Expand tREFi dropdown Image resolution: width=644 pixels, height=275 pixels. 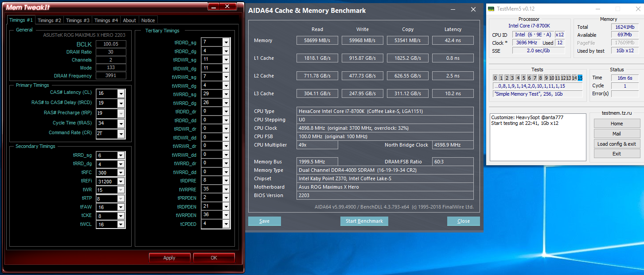pyautogui.click(x=121, y=182)
